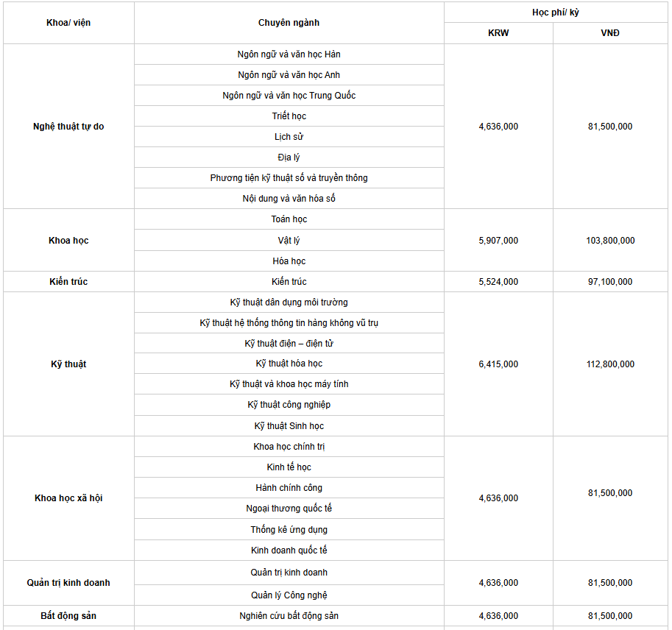Screen dimensions: 672x630
Task: Click the "Ngôn ngữ và văn học Hàn" row
Action: pyautogui.click(x=289, y=54)
